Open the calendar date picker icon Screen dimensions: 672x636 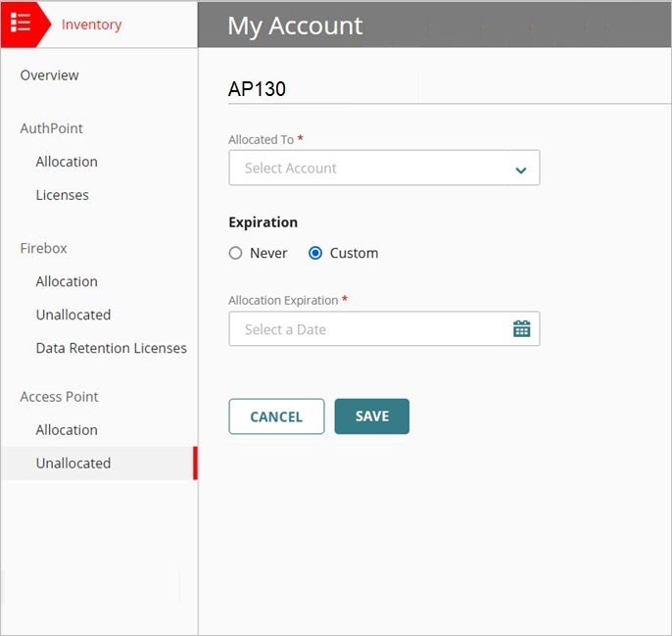(521, 329)
